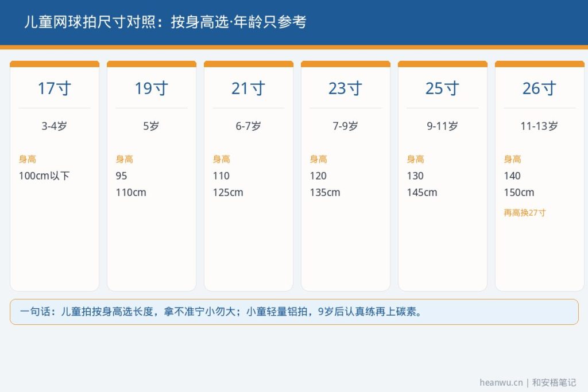
Task: Select the 19寸 card heading
Action: (x=152, y=88)
